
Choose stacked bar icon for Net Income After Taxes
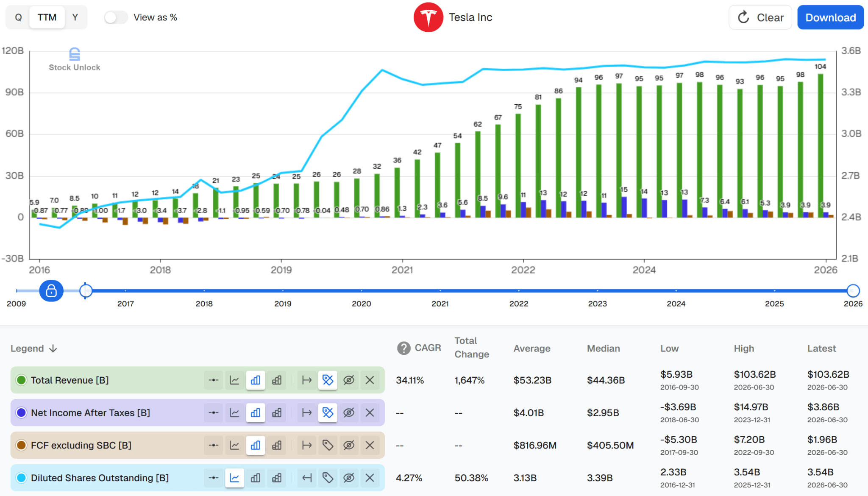point(277,412)
